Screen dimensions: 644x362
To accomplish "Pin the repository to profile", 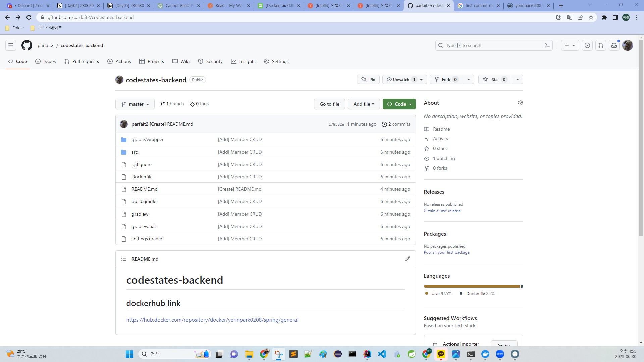I will coord(368,79).
